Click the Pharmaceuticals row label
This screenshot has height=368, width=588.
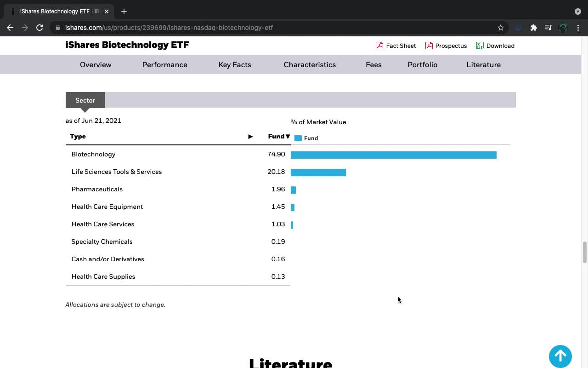coord(97,189)
